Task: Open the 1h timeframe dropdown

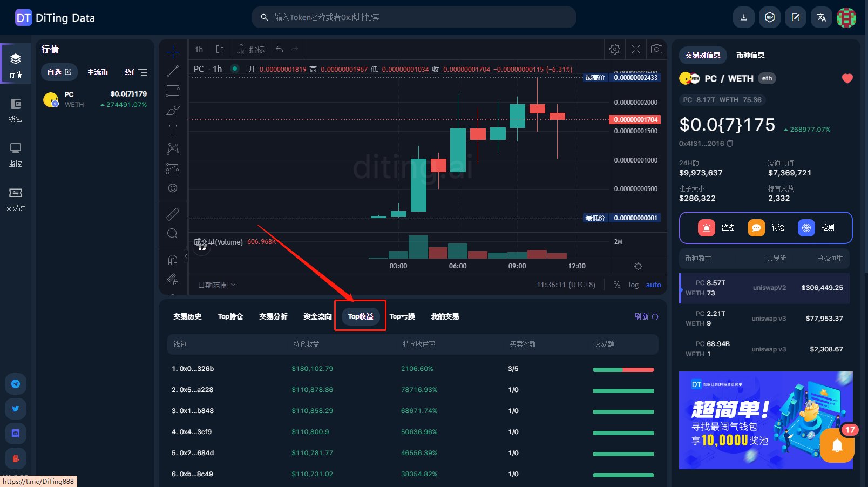Action: [x=198, y=49]
